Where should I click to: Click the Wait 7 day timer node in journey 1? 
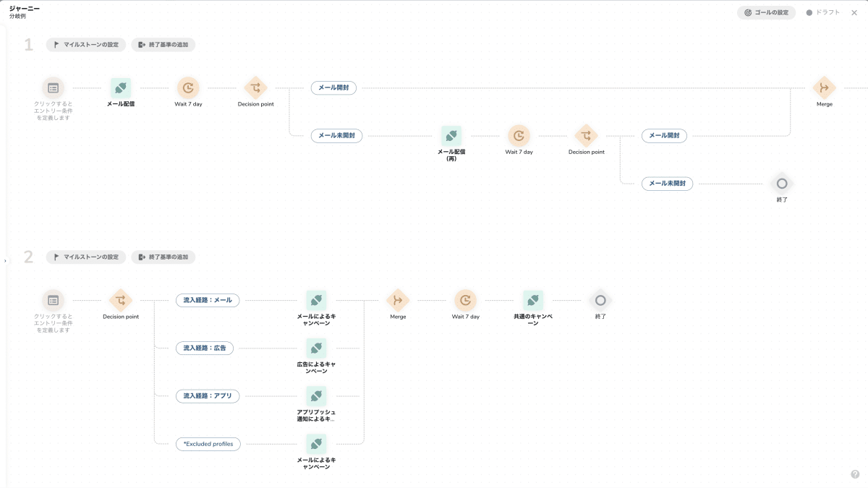pyautogui.click(x=187, y=87)
